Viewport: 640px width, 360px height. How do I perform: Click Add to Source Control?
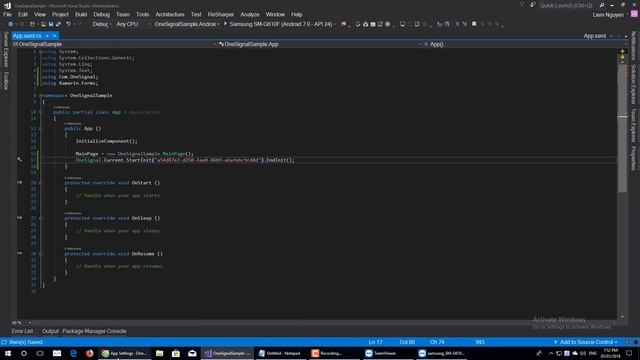point(586,342)
